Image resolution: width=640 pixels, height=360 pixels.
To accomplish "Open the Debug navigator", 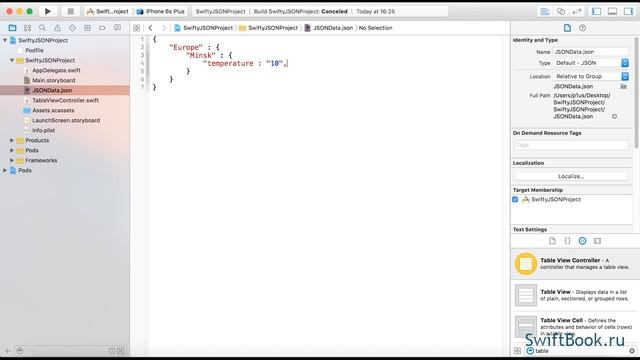I will (87, 28).
